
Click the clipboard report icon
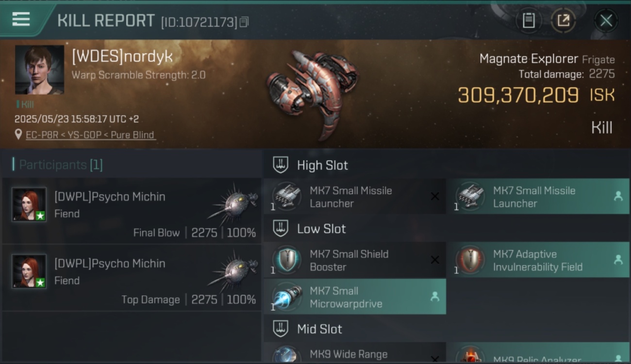pyautogui.click(x=529, y=20)
